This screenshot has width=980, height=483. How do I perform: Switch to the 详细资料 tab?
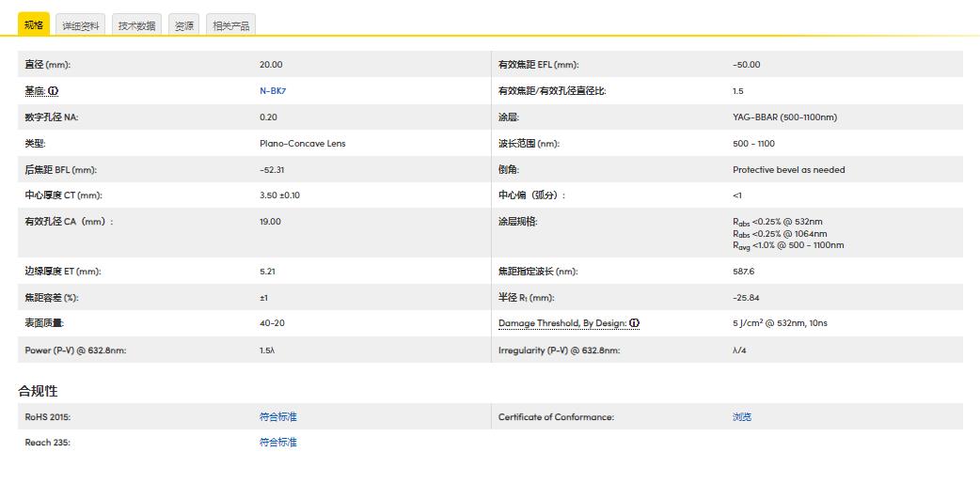pos(81,25)
